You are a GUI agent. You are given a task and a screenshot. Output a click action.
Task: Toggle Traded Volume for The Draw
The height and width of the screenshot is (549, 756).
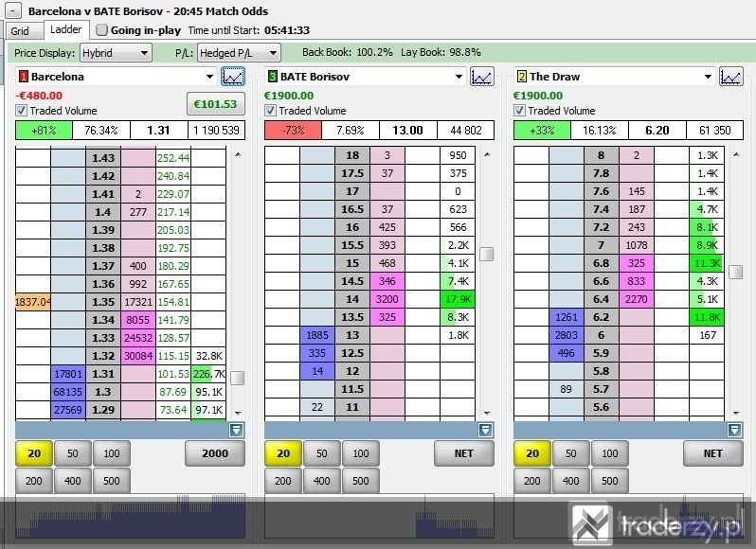point(519,111)
